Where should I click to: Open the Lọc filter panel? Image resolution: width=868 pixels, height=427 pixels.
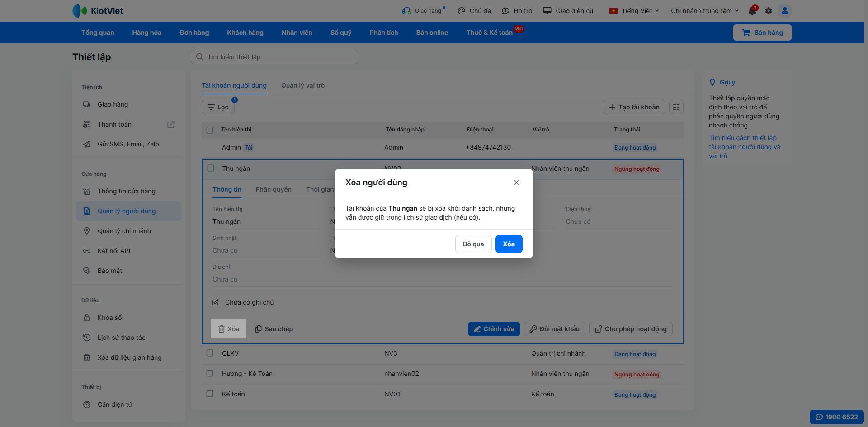click(x=218, y=107)
